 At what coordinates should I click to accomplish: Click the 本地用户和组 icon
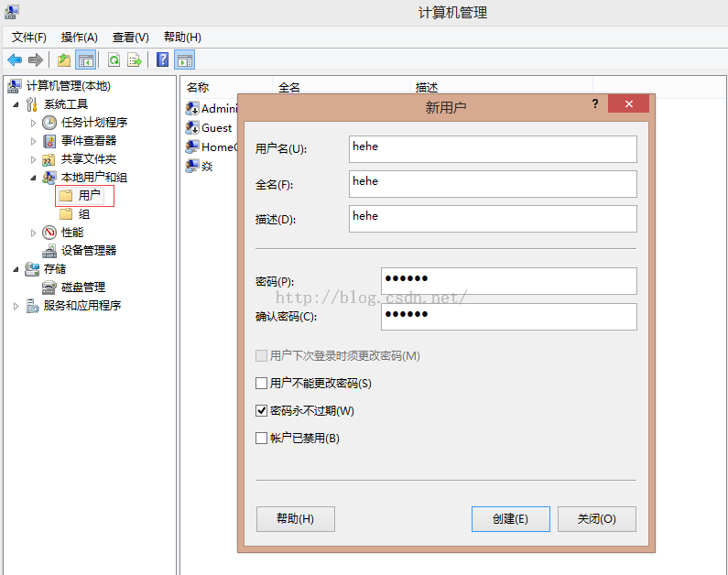[x=49, y=178]
